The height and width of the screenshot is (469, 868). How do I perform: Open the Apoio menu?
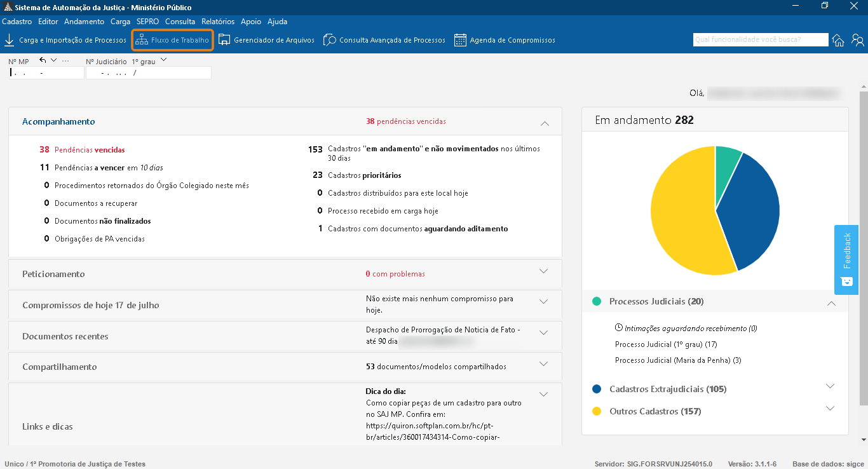pyautogui.click(x=251, y=22)
